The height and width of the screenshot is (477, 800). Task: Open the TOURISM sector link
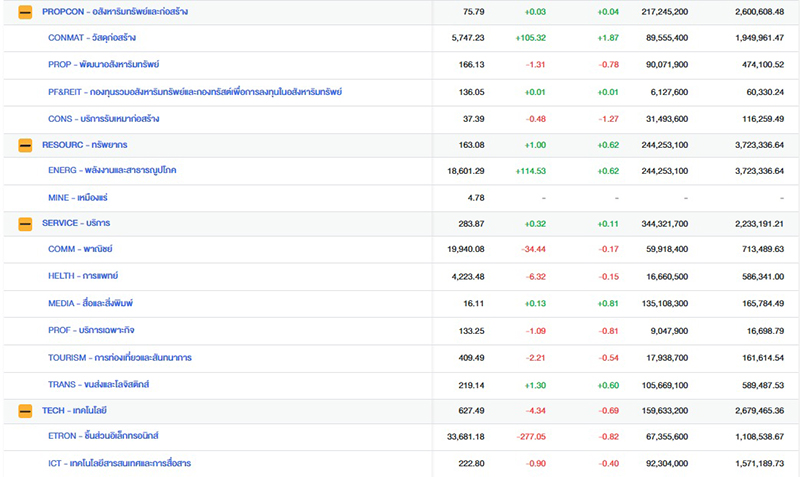(120, 357)
